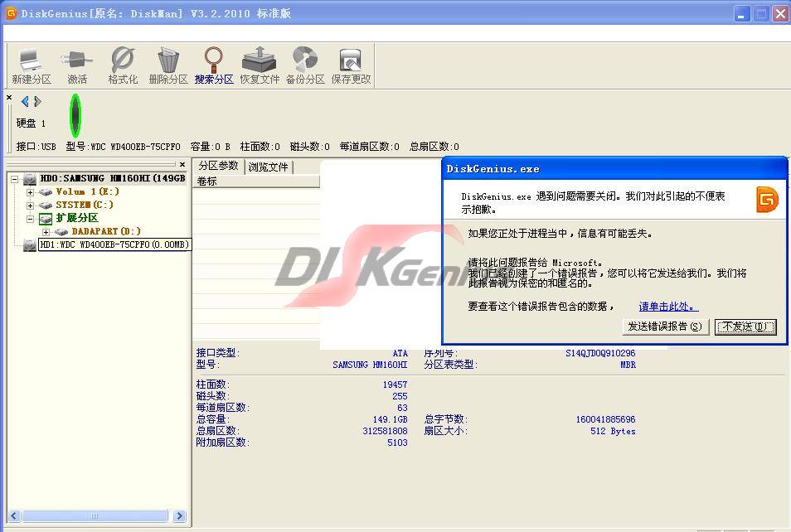The width and height of the screenshot is (791, 532).
Task: Open the 请单击此处 link
Action: tap(668, 307)
